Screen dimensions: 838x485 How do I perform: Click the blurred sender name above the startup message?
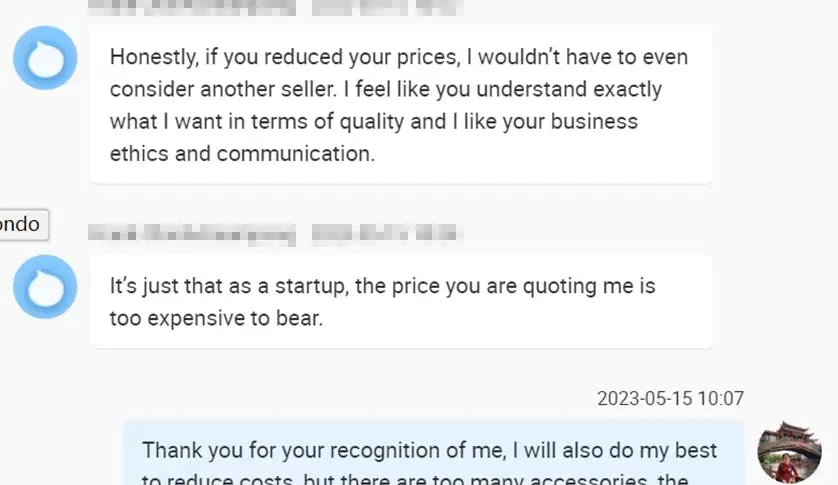(193, 235)
